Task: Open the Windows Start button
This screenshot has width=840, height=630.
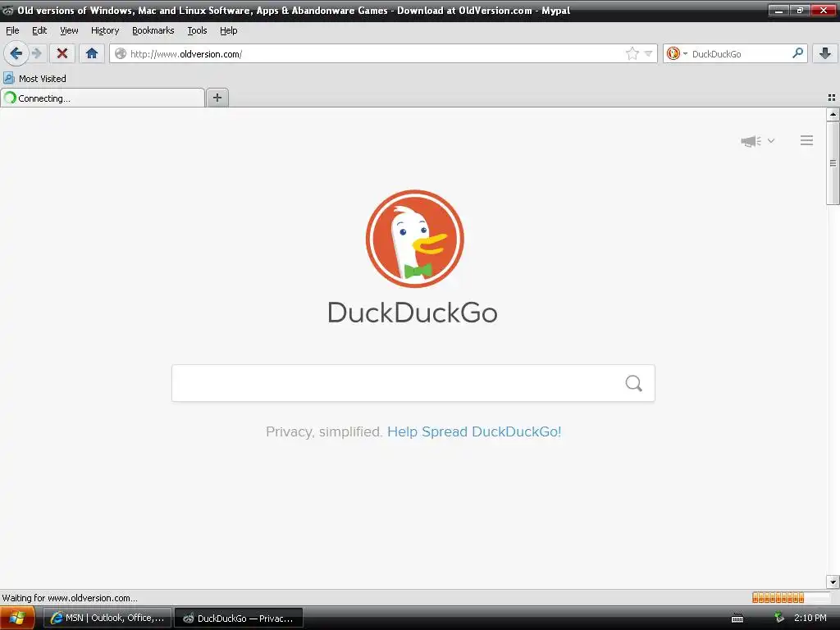Action: click(x=18, y=619)
